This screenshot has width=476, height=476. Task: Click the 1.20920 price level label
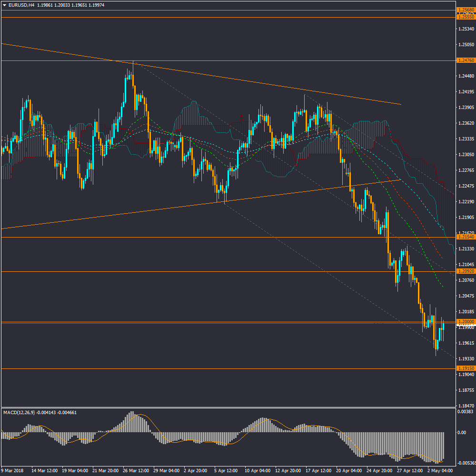(x=465, y=271)
